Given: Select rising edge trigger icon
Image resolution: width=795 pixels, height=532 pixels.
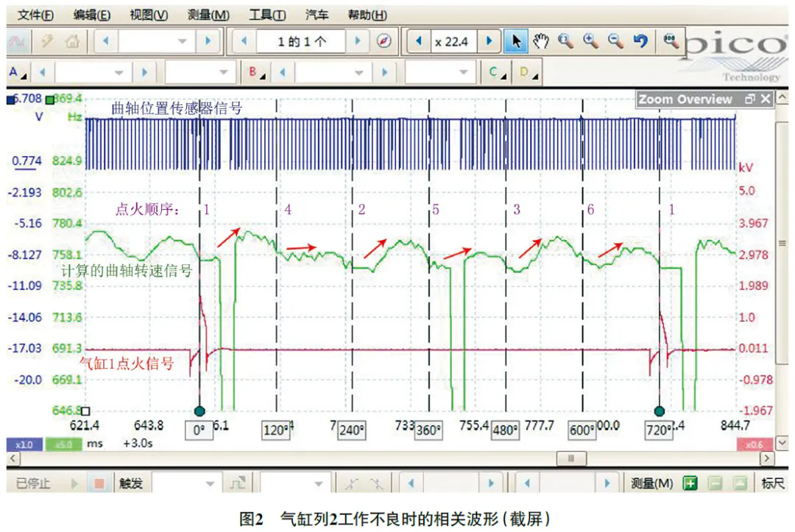Looking at the screenshot, I should [351, 483].
